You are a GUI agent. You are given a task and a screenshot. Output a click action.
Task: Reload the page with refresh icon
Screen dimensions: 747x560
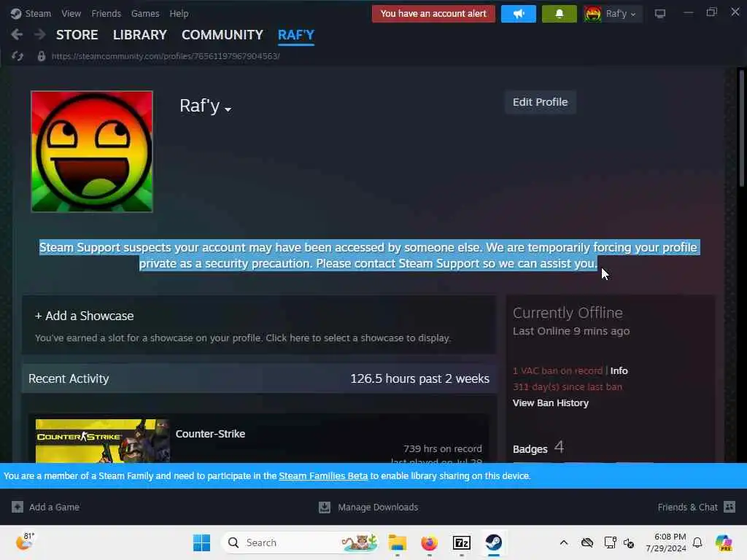18,56
